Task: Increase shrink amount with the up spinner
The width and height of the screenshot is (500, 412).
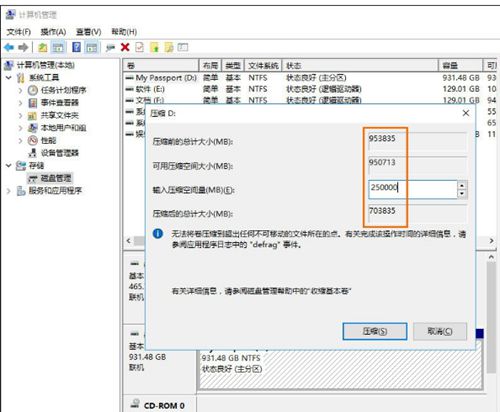Action: 462,185
